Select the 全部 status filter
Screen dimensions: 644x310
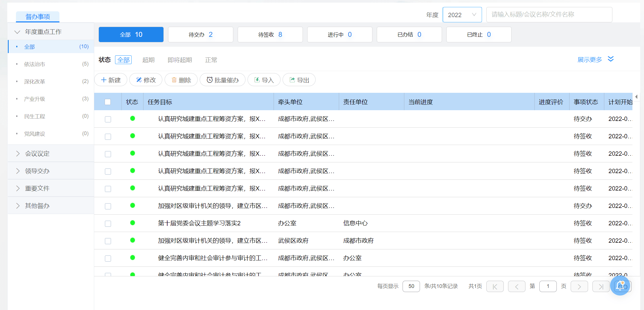pyautogui.click(x=123, y=60)
